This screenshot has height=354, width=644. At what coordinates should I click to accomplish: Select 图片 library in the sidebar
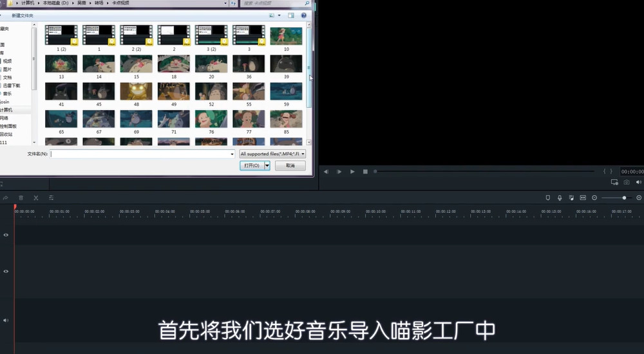(7, 69)
